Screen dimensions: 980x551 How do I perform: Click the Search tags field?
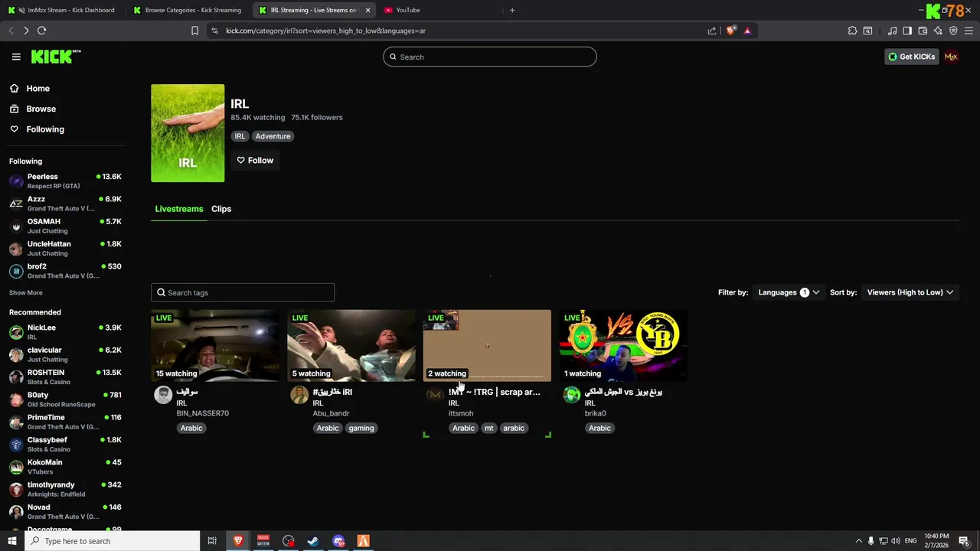tap(243, 292)
